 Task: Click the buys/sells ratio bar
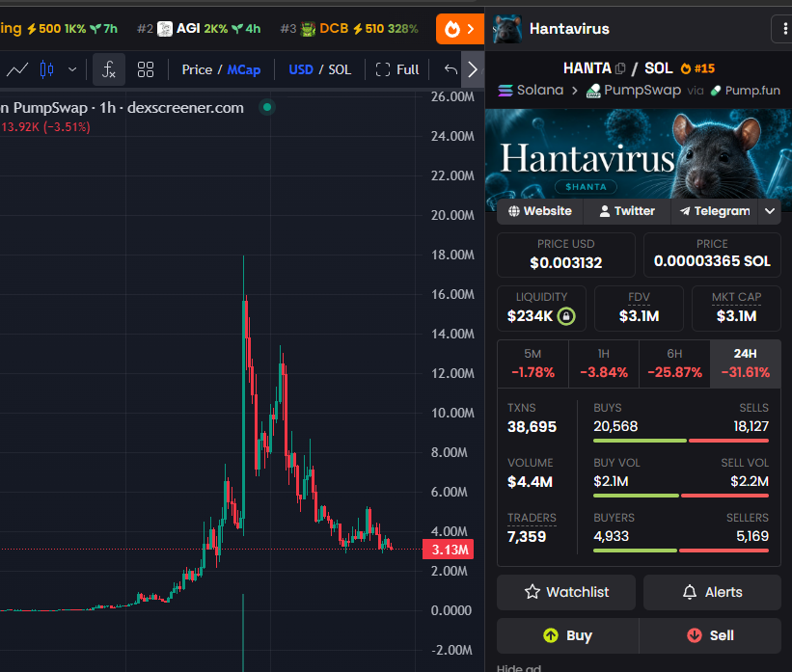click(681, 441)
